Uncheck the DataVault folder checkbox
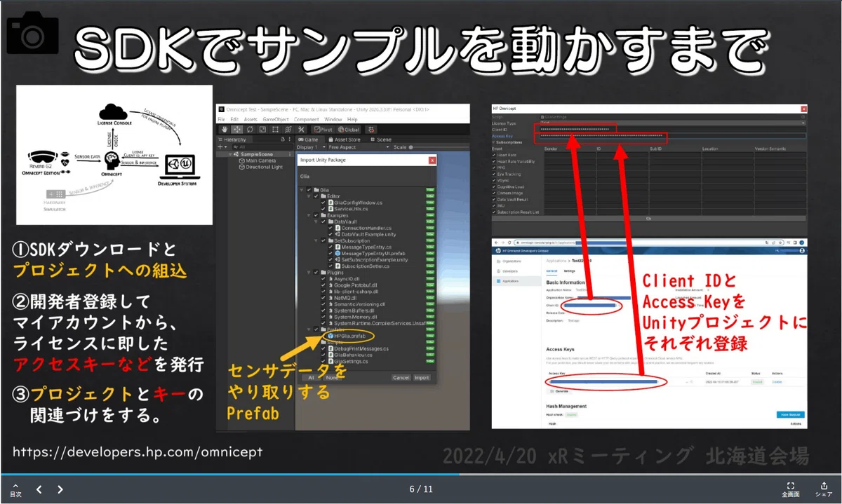Viewport: 842px width, 504px height. (x=323, y=222)
